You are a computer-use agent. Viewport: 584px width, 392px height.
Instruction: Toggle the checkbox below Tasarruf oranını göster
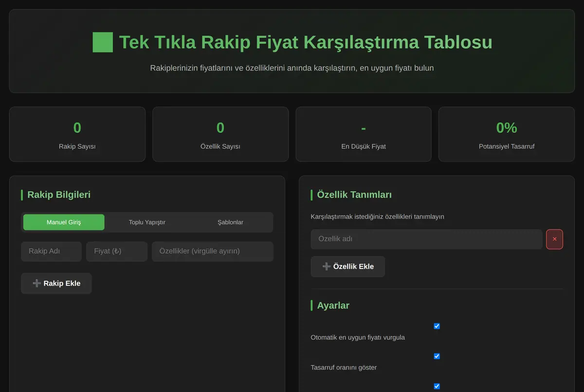point(437,386)
